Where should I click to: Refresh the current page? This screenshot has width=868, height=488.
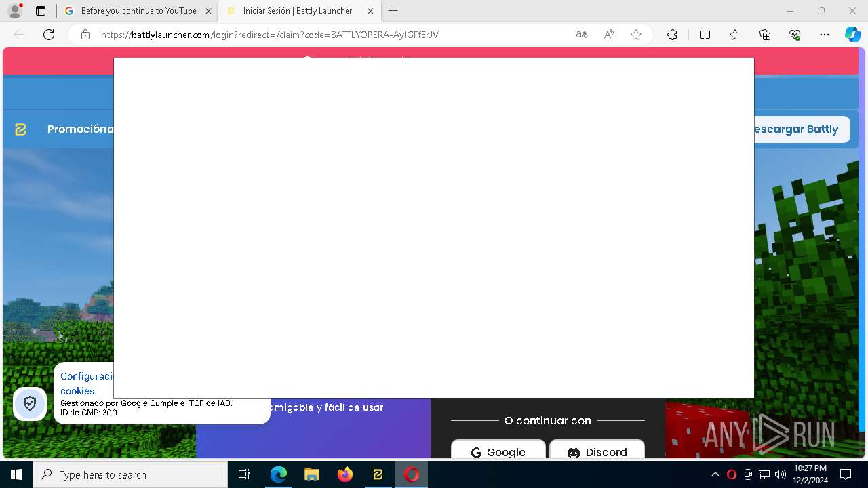tap(49, 35)
